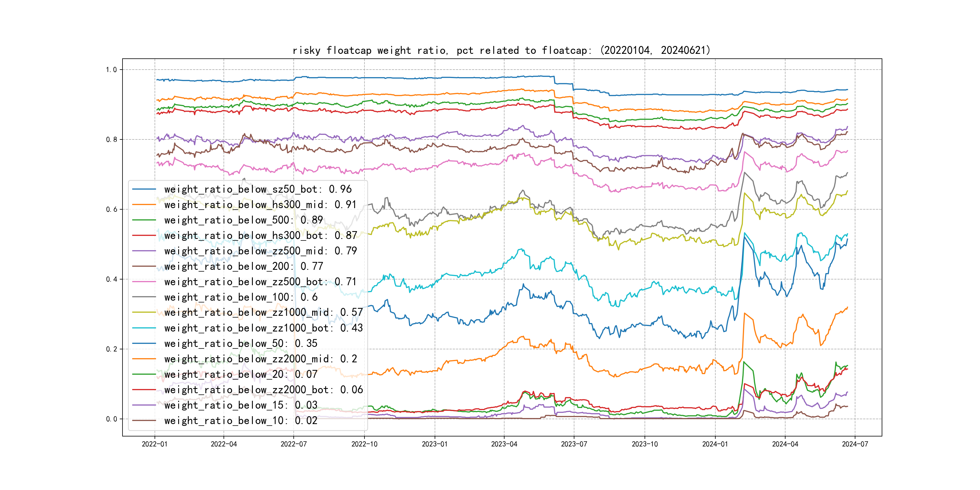Click the blue line swatch for sz50_bot
The height and width of the screenshot is (490, 980).
pyautogui.click(x=144, y=189)
